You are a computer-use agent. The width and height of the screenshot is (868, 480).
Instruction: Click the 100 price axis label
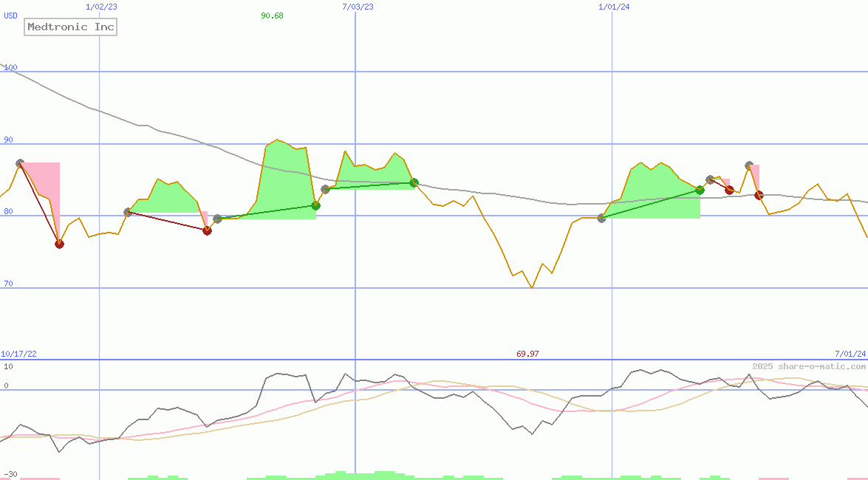coord(10,68)
